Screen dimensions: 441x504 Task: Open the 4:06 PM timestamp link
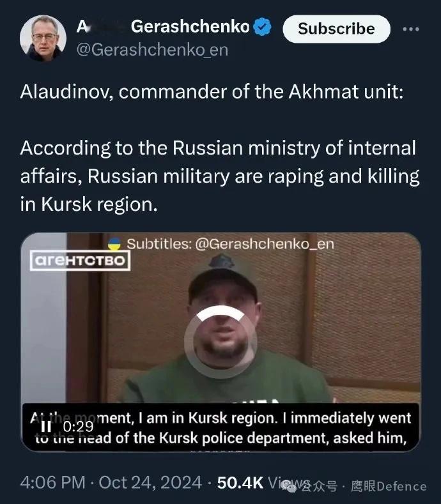(x=53, y=482)
